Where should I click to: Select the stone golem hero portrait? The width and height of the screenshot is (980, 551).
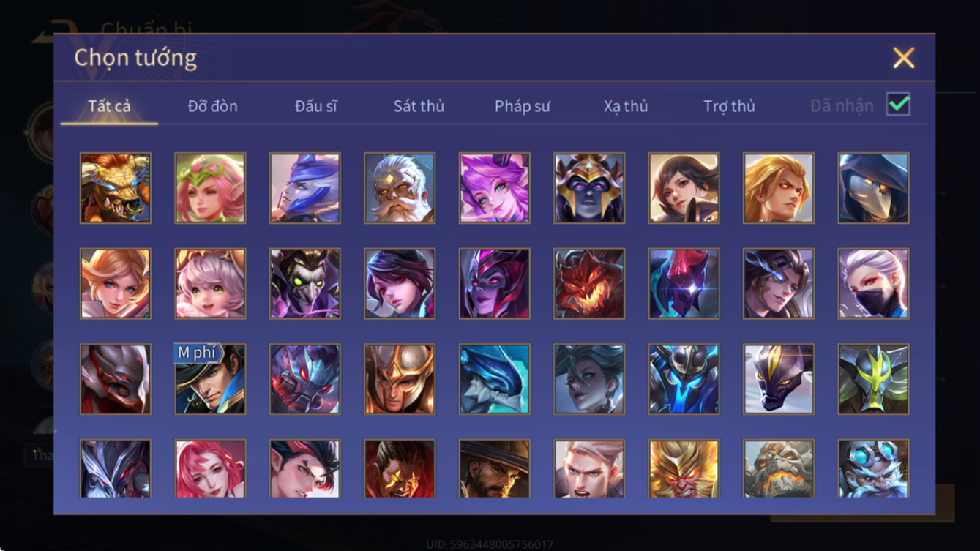[x=779, y=468]
